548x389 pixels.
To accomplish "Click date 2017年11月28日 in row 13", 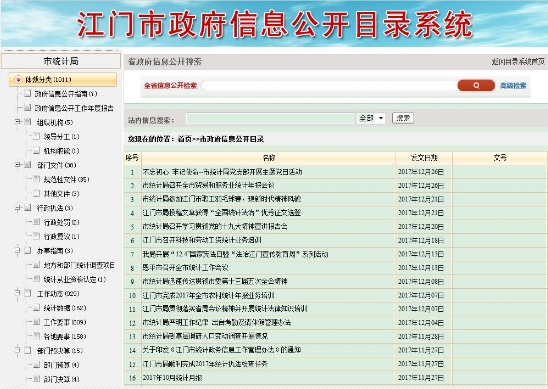I will tap(421, 336).
